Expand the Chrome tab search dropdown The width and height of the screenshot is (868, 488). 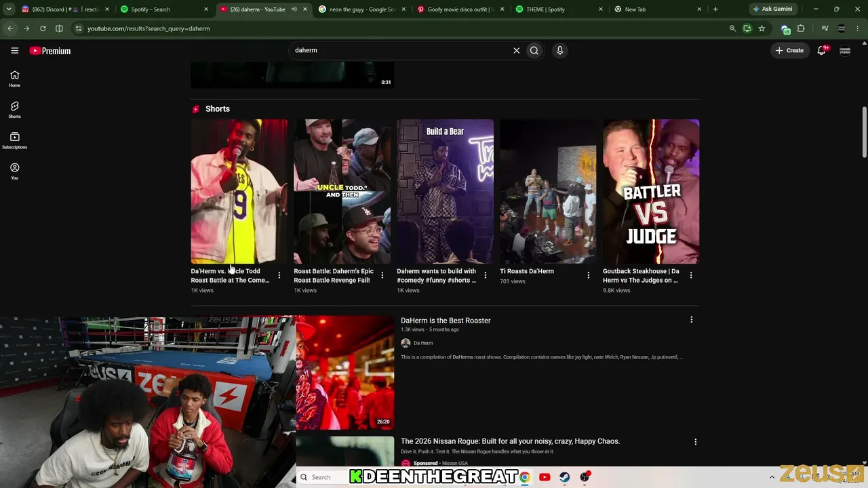(x=10, y=9)
